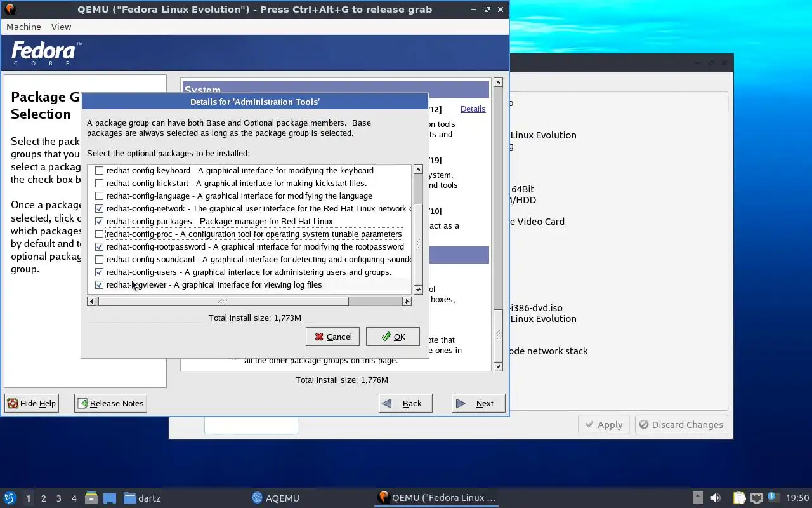Viewport: 812px width, 508px height.
Task: Click the clock showing 19:50
Action: pyautogui.click(x=797, y=498)
